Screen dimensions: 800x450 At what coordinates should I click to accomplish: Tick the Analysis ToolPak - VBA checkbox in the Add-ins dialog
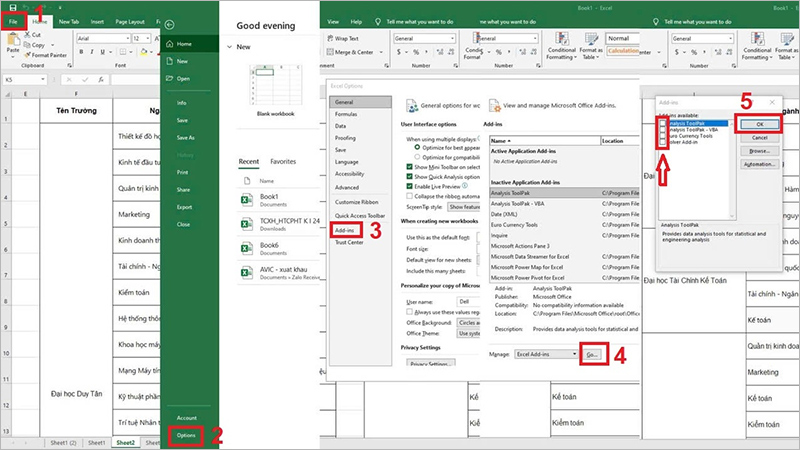click(663, 130)
